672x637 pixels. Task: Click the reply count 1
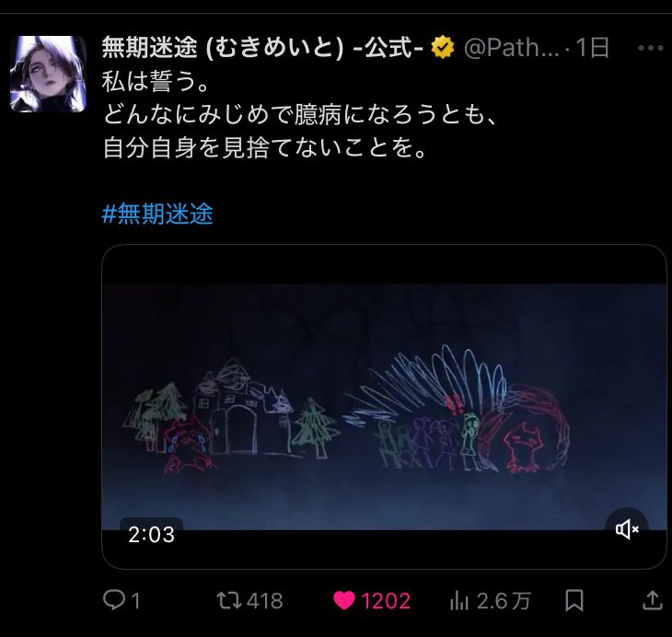coord(135,601)
